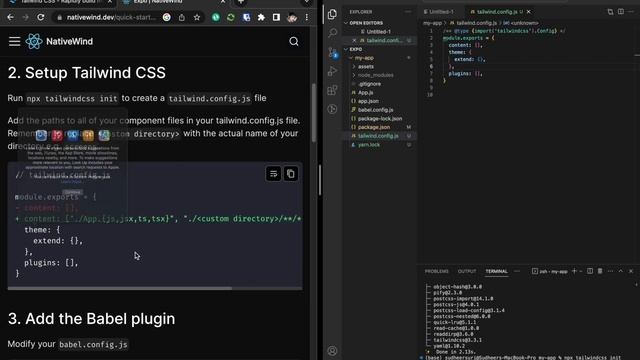Open the editor more actions ellipsis
This screenshot has height=360, width=640.
(631, 12)
